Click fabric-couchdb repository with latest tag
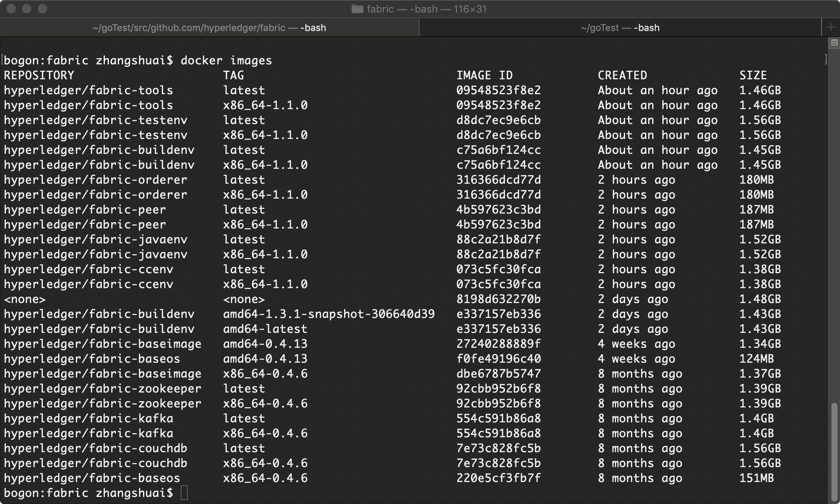Viewport: 840px width, 504px height. [x=95, y=448]
